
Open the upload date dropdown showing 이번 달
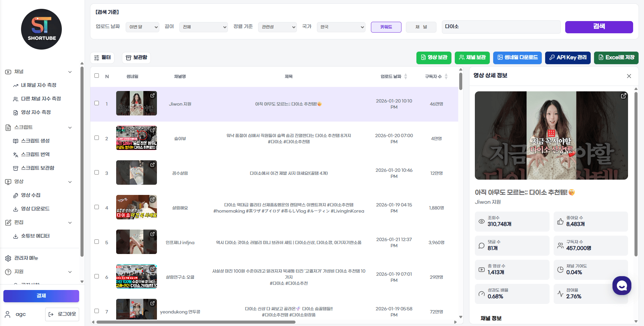(142, 27)
